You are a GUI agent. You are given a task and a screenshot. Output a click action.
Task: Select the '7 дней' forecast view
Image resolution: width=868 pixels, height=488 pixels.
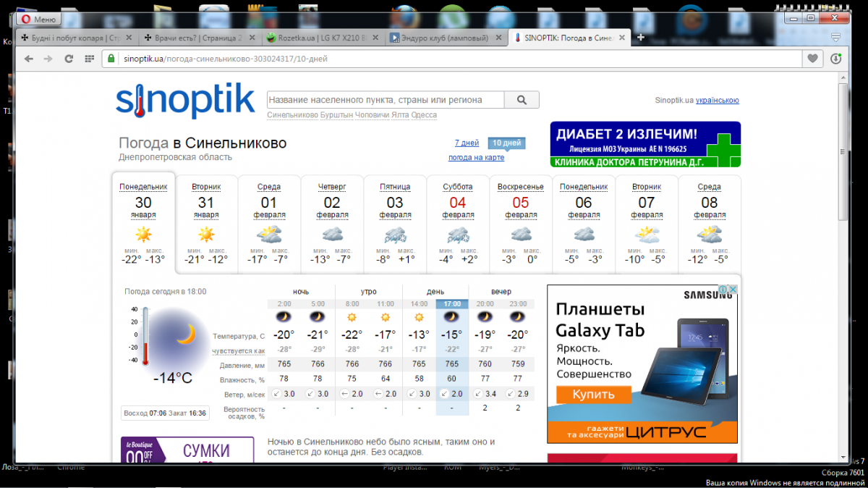point(467,143)
